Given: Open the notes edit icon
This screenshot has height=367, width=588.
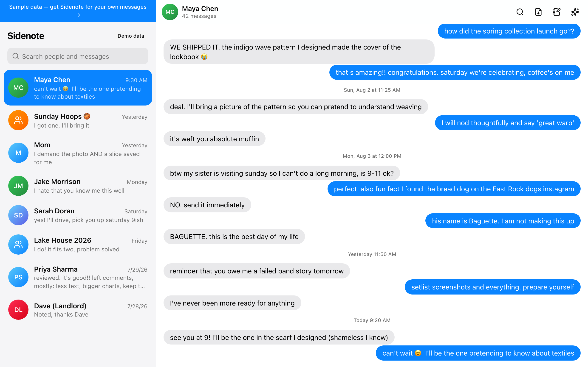Looking at the screenshot, I should click(x=556, y=12).
